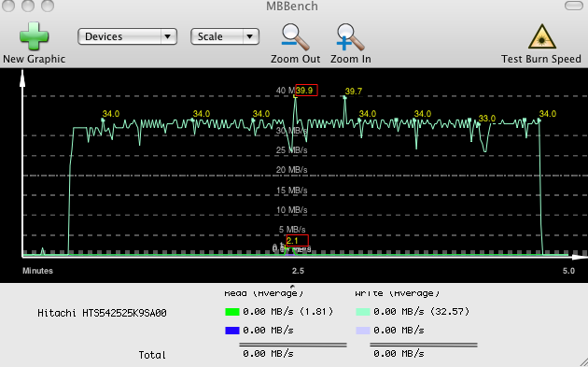Screen dimensions: 588x367
Task: Open the Scale dropdown
Action: (x=225, y=36)
